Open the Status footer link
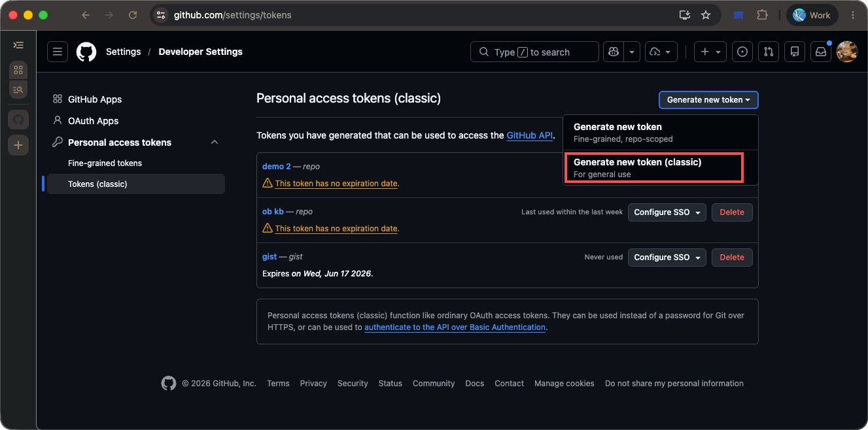This screenshot has height=430, width=868. click(391, 384)
